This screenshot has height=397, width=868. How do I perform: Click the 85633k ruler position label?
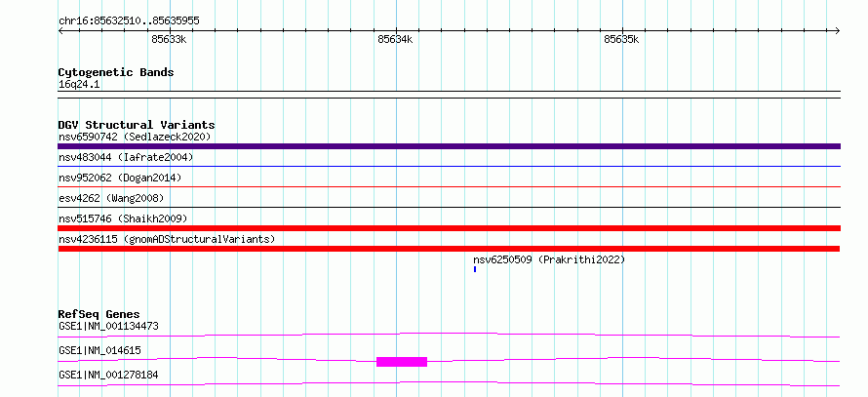pyautogui.click(x=169, y=40)
